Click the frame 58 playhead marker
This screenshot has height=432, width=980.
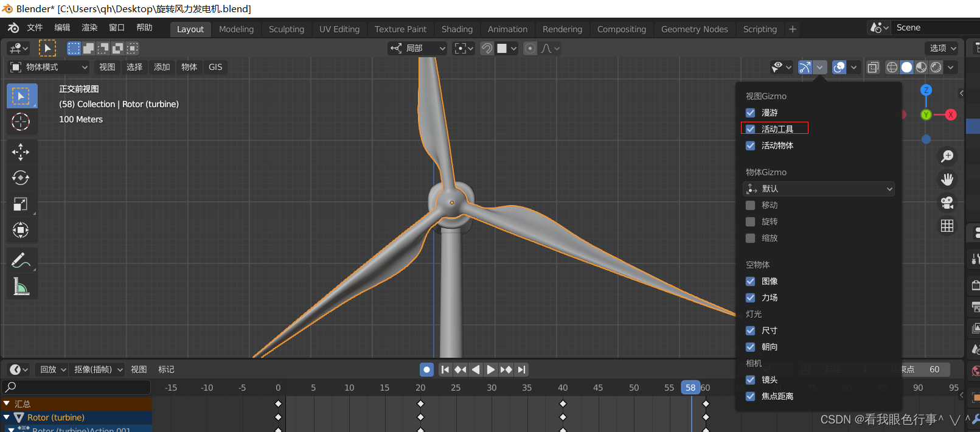[690, 388]
